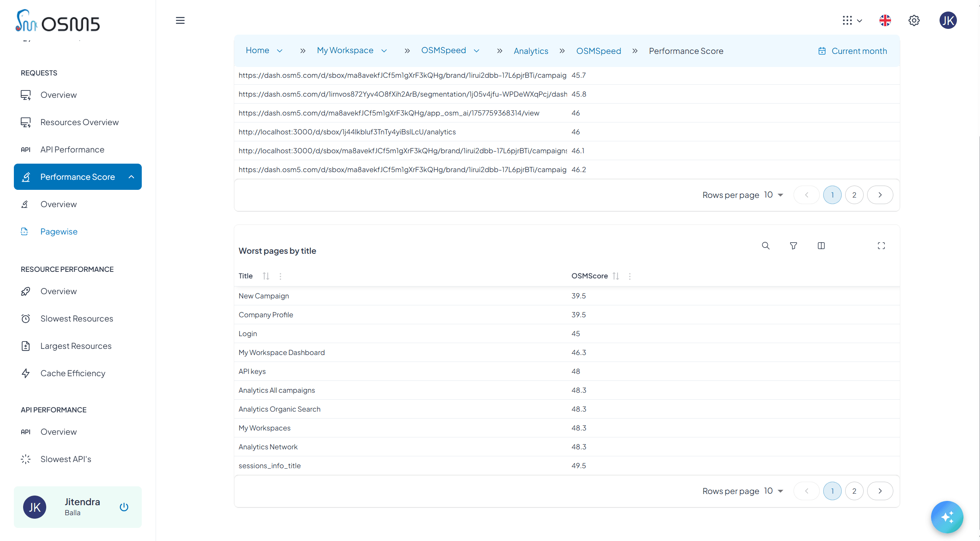The height and width of the screenshot is (541, 980).
Task: Select API Performance in the Requests section
Action: (x=72, y=149)
